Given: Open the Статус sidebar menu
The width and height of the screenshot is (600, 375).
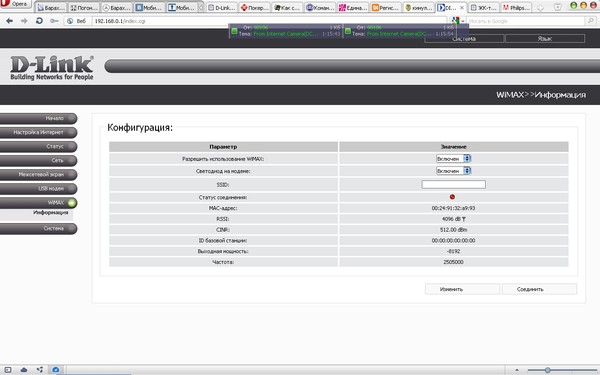Looking at the screenshot, I should 38,146.
